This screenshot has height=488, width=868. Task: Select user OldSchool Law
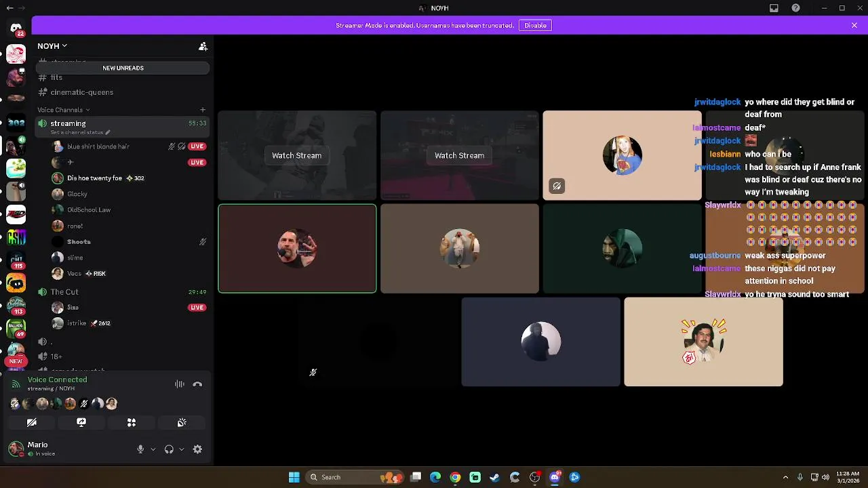tap(89, 210)
